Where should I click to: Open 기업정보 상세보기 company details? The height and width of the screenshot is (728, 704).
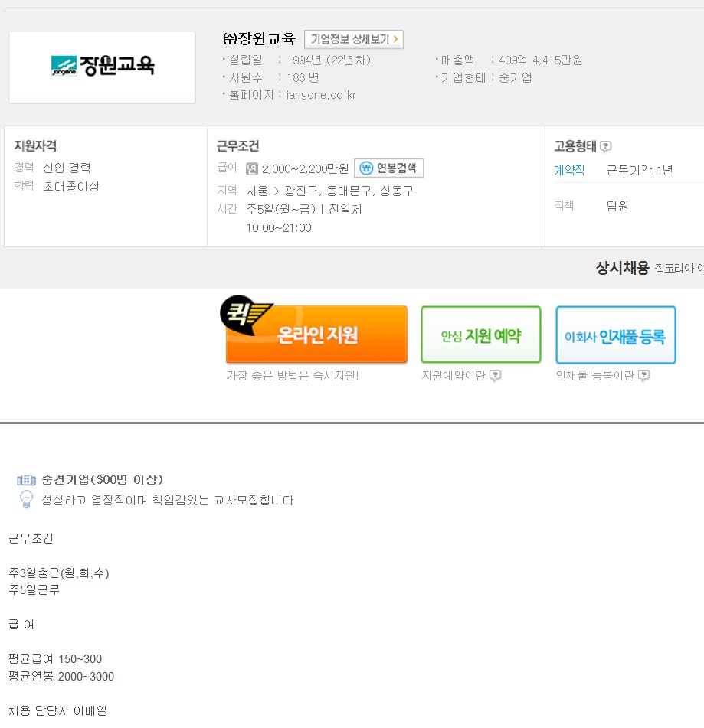[354, 40]
